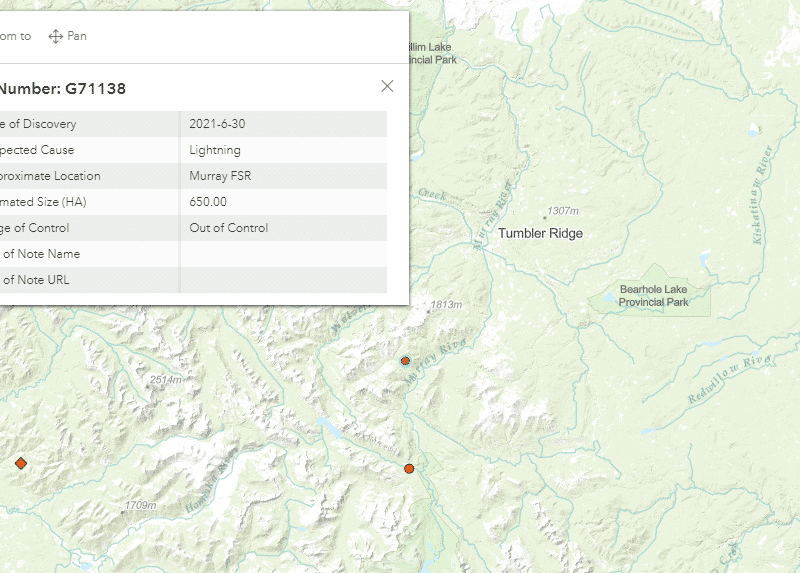
Task: Click the fire number G71138 heading
Action: (x=62, y=89)
